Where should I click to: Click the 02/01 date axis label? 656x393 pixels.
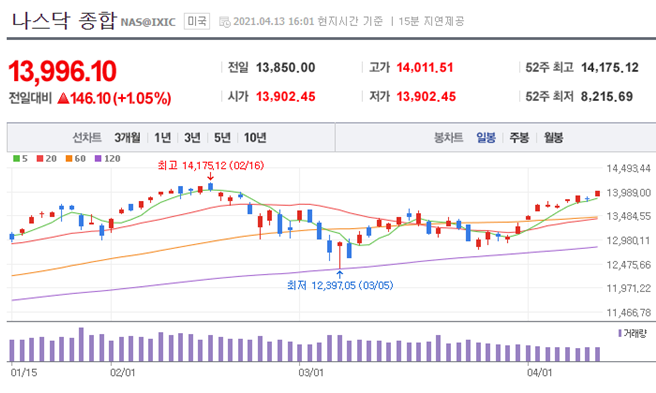(123, 372)
